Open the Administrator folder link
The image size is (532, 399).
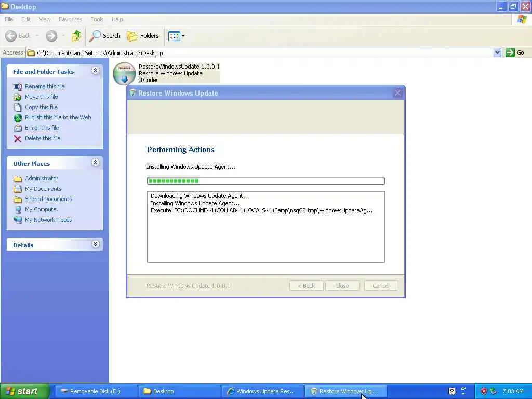pos(42,178)
